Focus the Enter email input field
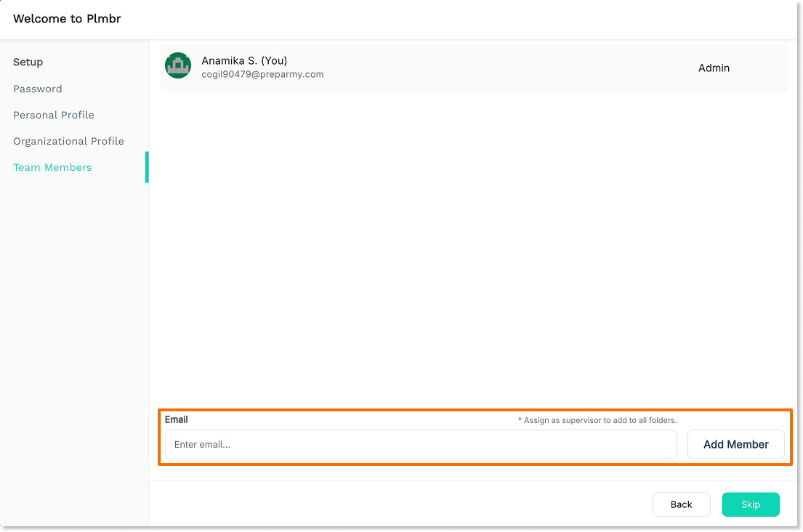Viewport: 803px width, 532px height. click(x=421, y=445)
